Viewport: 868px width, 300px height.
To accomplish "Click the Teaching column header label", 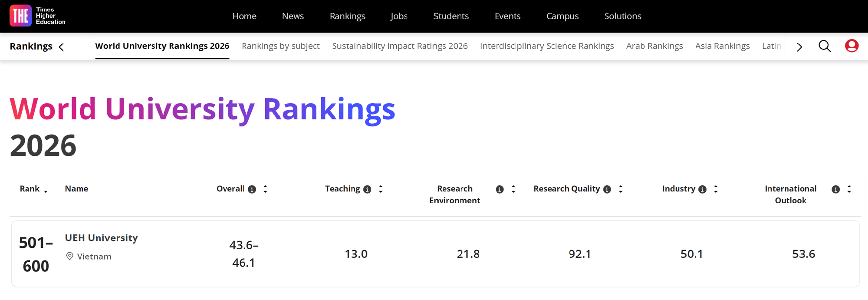I will 342,189.
